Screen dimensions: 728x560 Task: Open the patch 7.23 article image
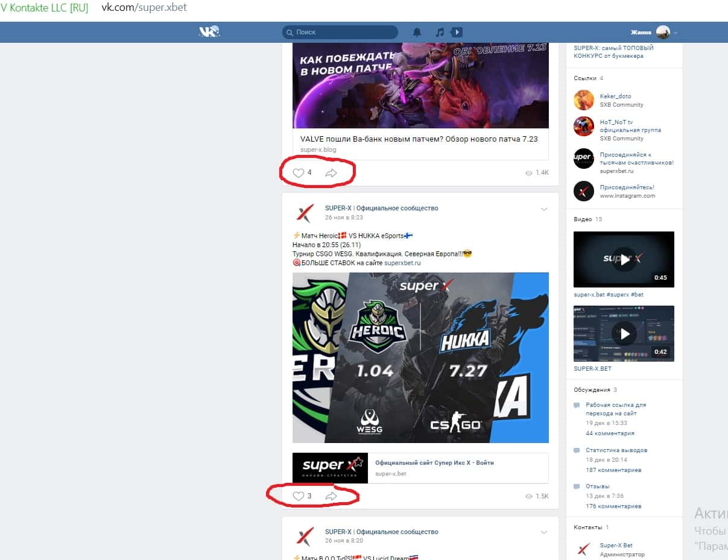click(x=420, y=85)
